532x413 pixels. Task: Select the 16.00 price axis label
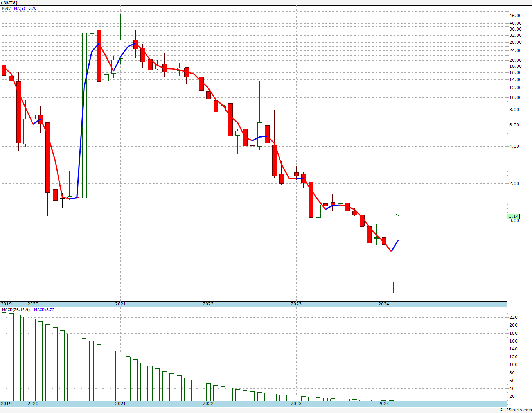point(516,72)
